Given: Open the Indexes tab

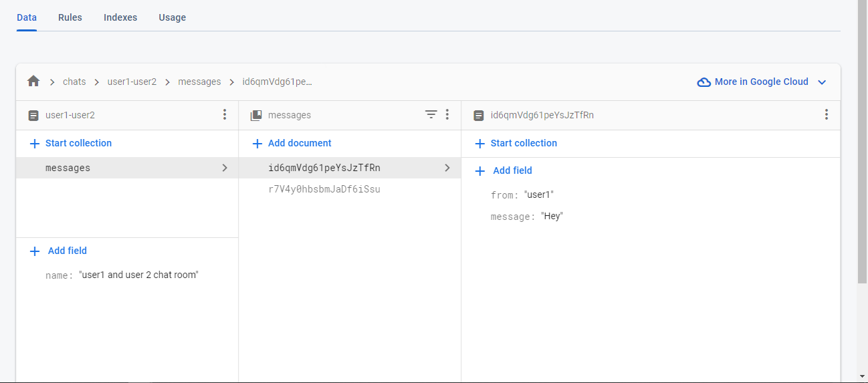Looking at the screenshot, I should [x=120, y=17].
